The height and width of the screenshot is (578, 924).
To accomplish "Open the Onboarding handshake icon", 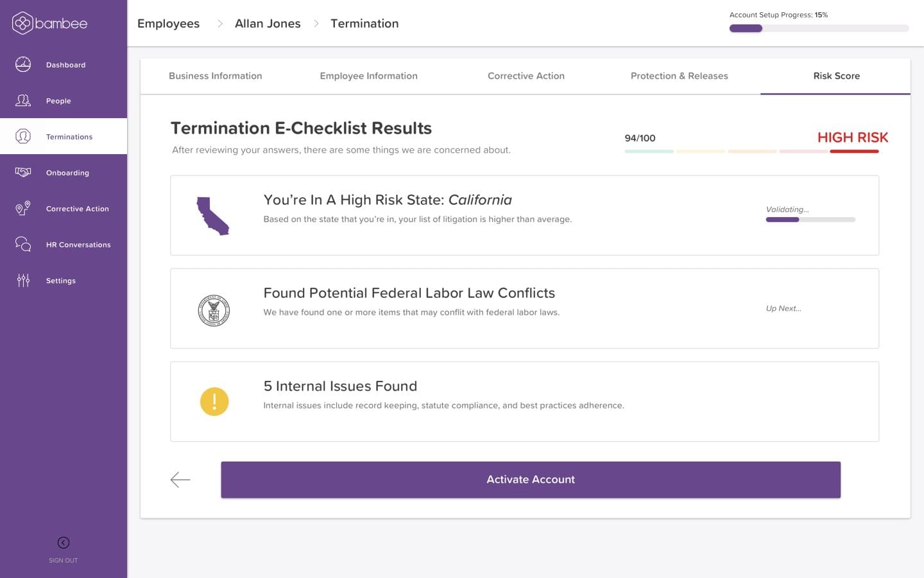I will point(23,172).
